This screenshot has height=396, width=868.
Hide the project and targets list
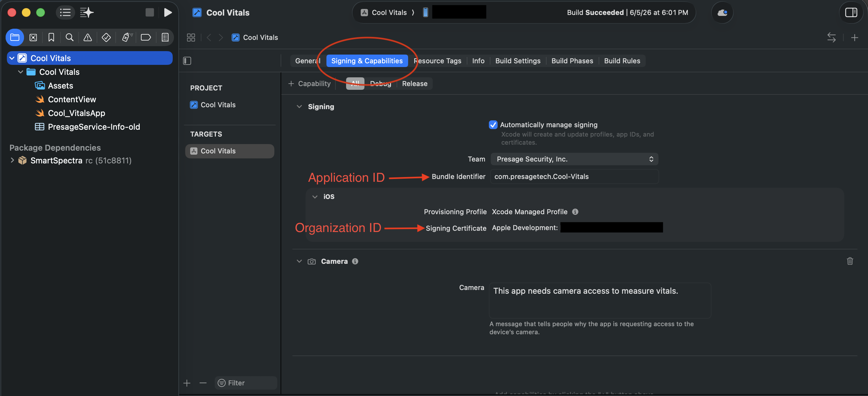coord(187,61)
